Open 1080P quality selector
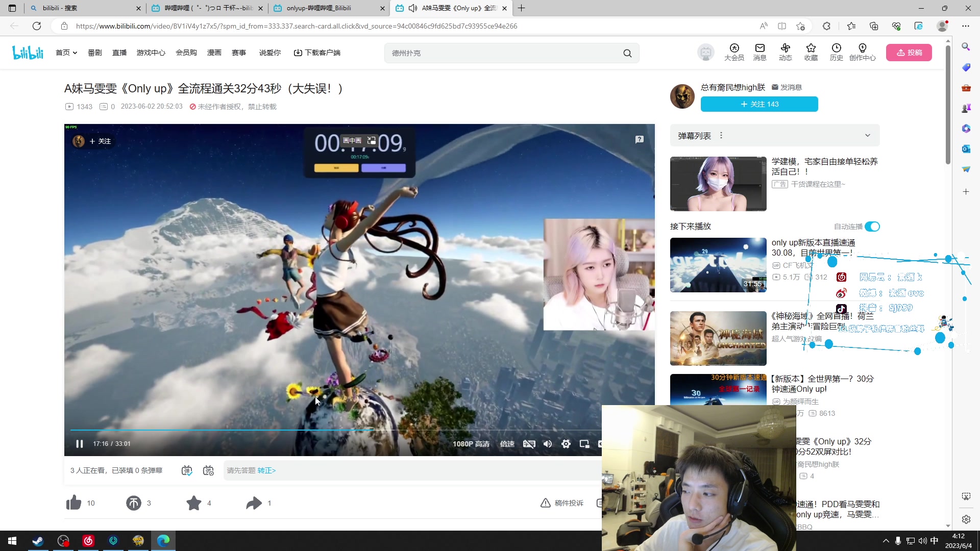The width and height of the screenshot is (980, 551). pyautogui.click(x=471, y=444)
